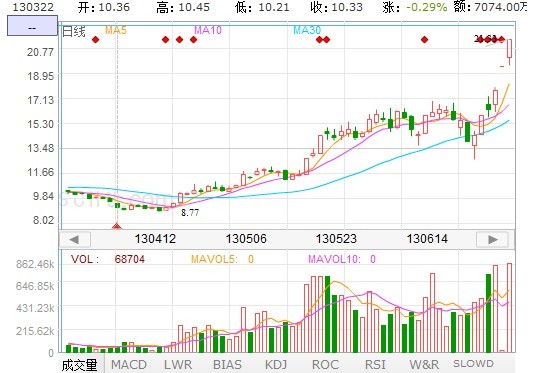Click the first red diamond marker at left

96,40
